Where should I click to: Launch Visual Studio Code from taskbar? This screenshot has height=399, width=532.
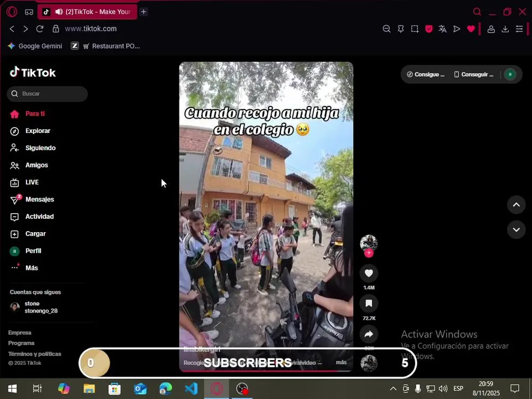(191, 388)
